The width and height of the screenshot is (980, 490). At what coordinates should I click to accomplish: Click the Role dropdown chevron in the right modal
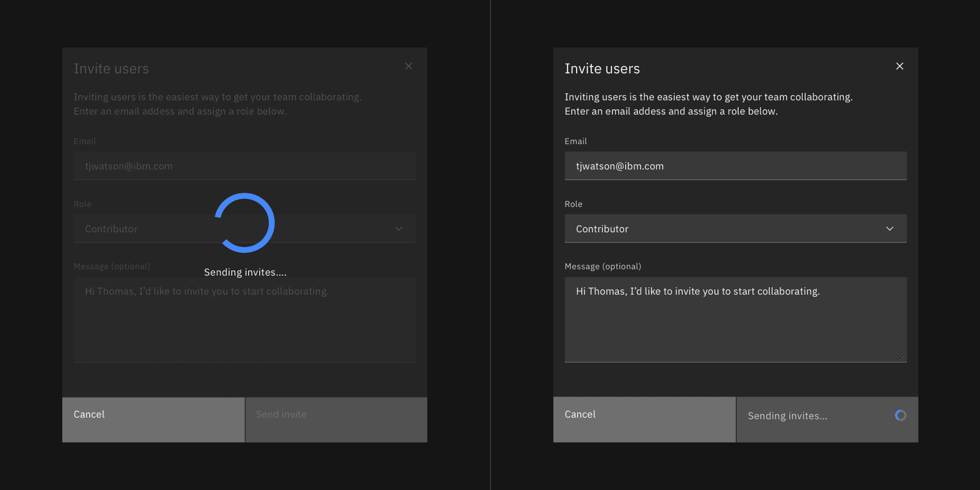[890, 229]
